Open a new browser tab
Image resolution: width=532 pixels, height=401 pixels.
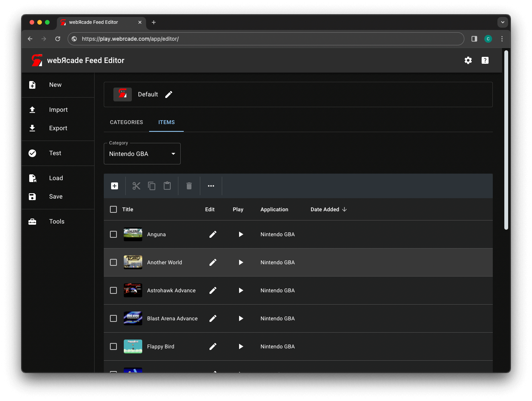point(154,22)
